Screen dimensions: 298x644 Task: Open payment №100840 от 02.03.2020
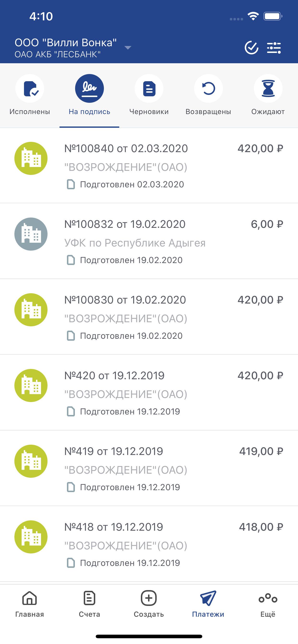[149, 166]
